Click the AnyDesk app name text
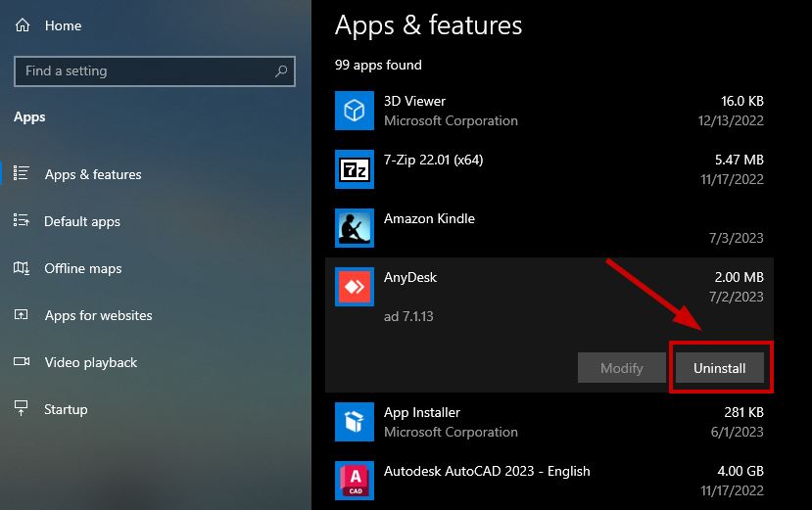Screen dimensions: 812x510 coord(410,278)
